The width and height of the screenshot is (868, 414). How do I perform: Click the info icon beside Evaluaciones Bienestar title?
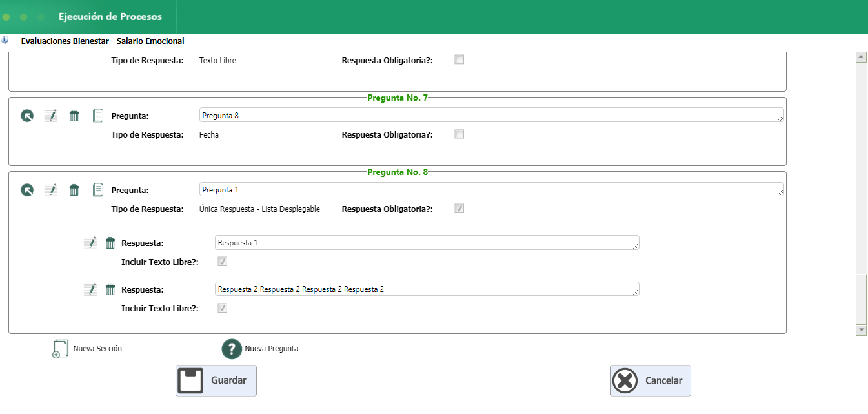pos(5,40)
